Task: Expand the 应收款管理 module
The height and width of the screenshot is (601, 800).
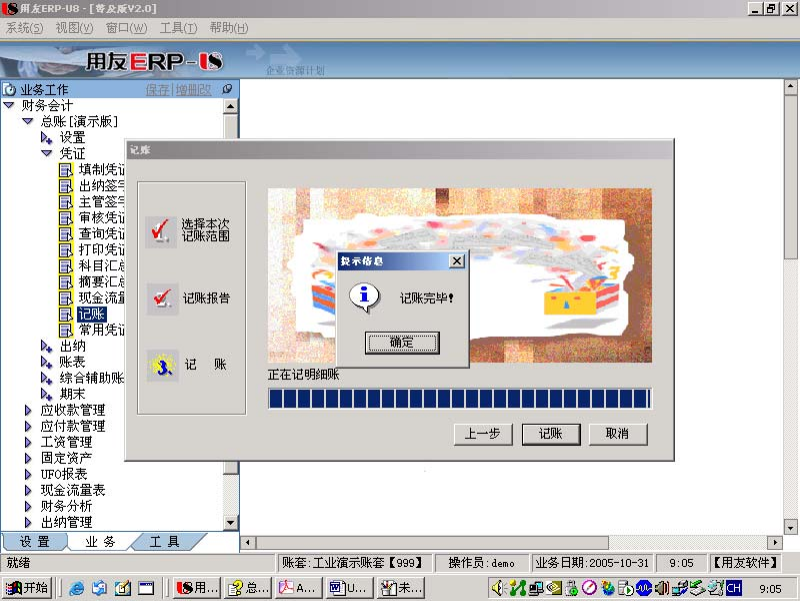Action: [28, 410]
